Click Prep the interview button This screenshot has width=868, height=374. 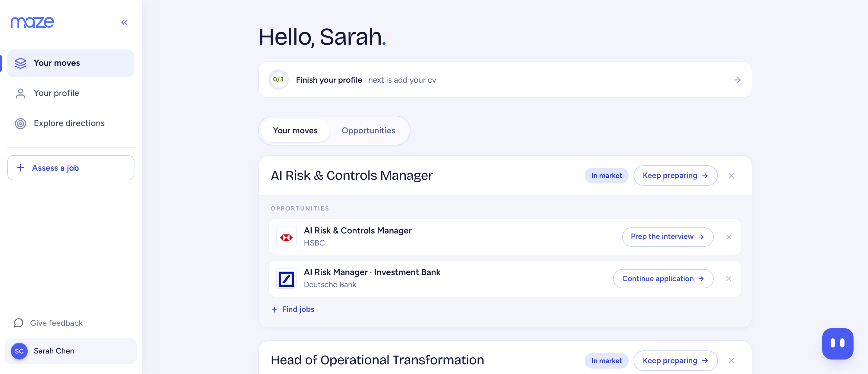click(x=667, y=237)
